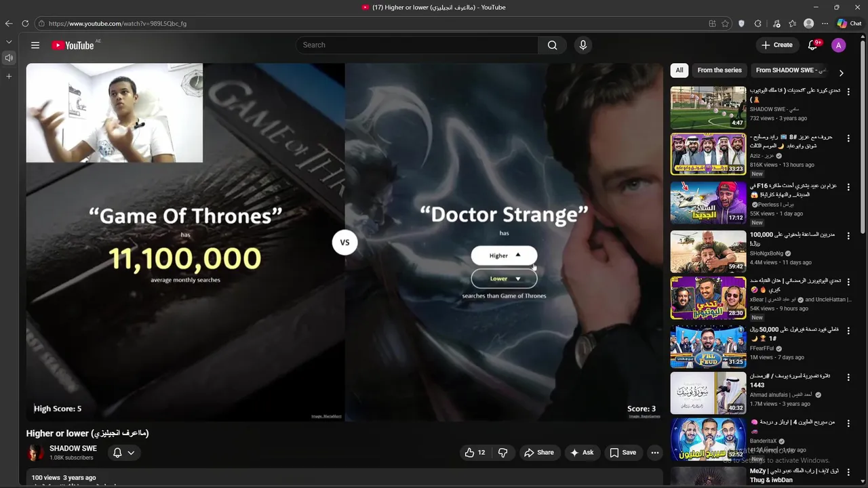
Task: Open options for the Aziz video
Action: coord(848,138)
